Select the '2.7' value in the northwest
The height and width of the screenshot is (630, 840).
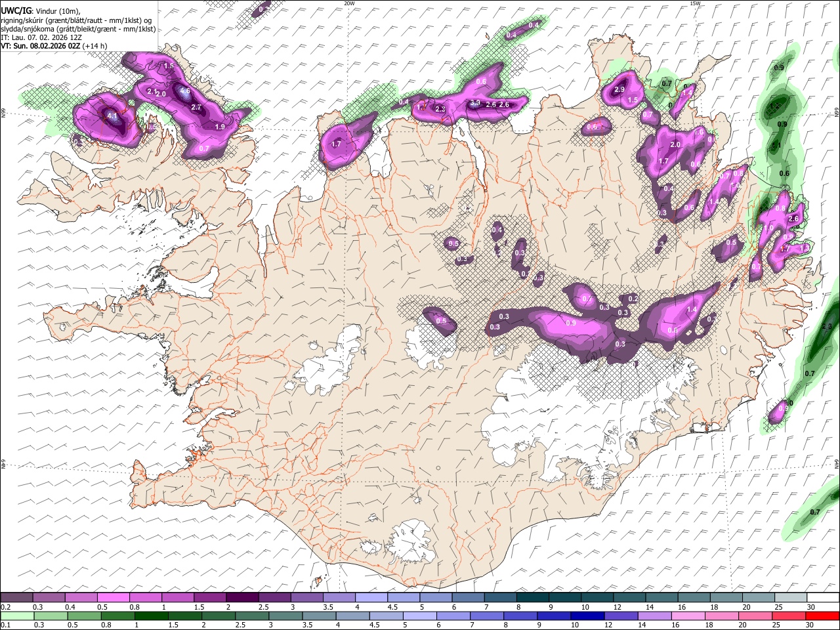point(196,107)
